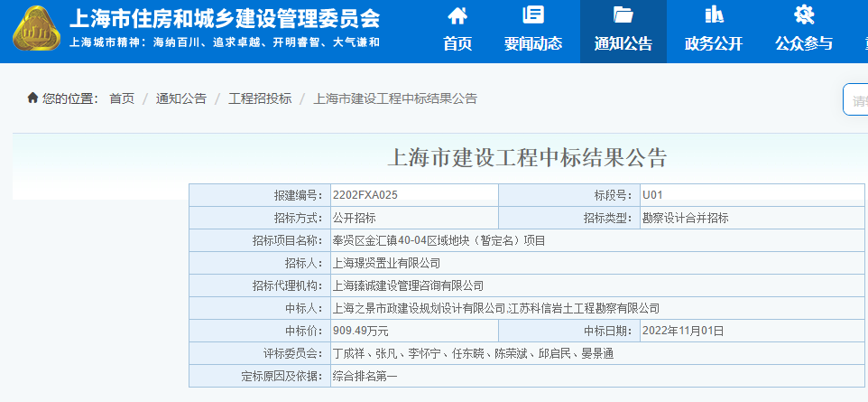Screen dimensions: 868x402
Task: Open the 首页 navigation tab
Action: pyautogui.click(x=457, y=43)
